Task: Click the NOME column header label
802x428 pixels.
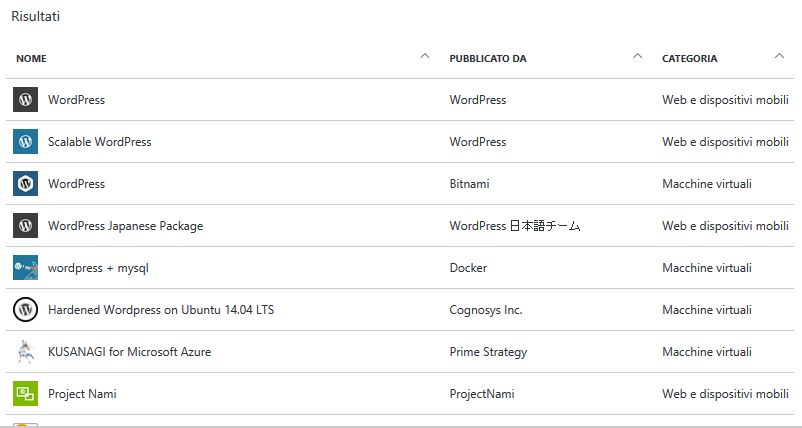Action: pyautogui.click(x=31, y=58)
